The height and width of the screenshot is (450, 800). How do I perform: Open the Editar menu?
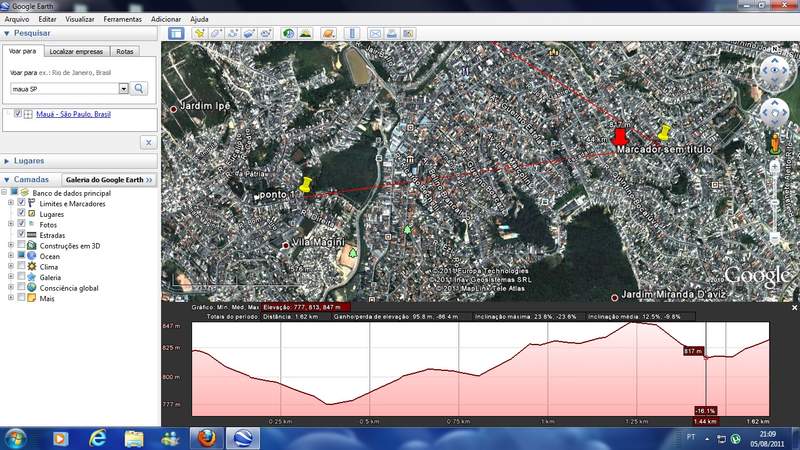click(47, 19)
